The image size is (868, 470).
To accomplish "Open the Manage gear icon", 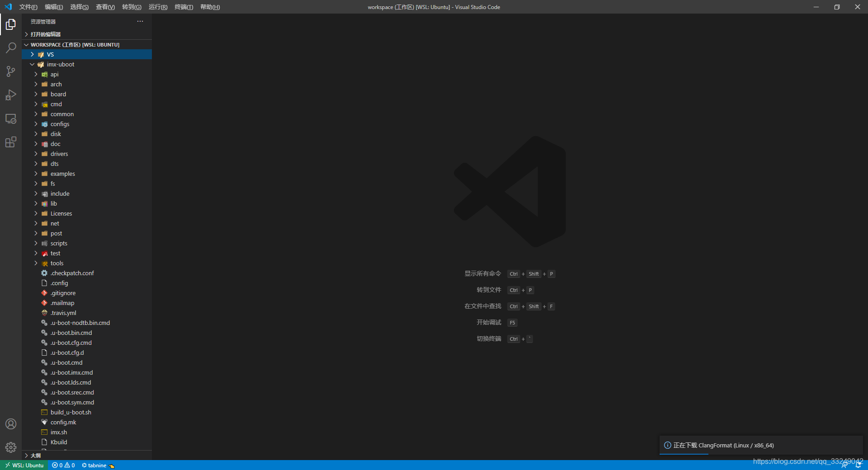I will (x=11, y=447).
